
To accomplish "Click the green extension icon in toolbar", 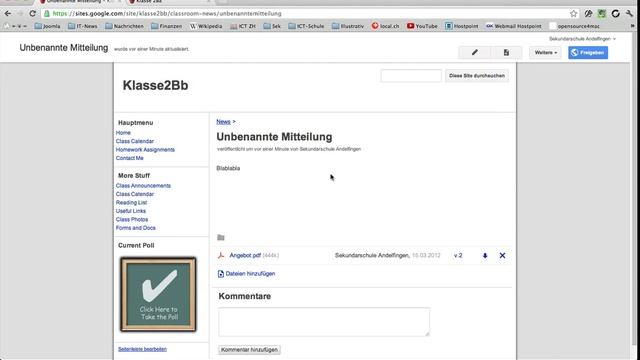I will [602, 13].
